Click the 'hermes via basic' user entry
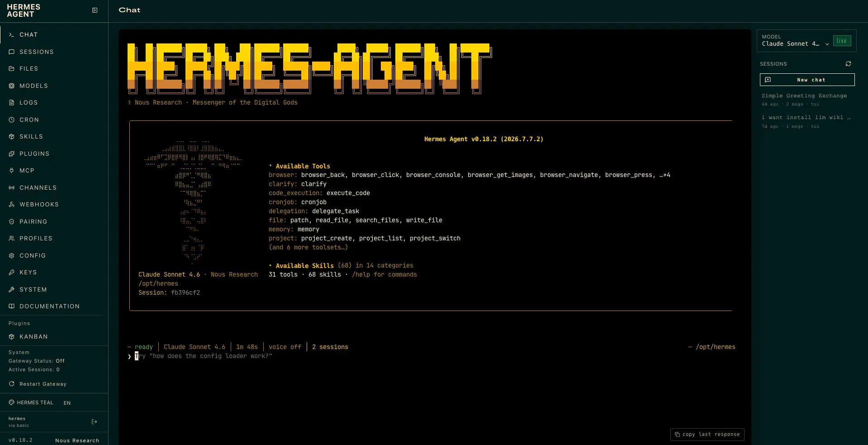Viewport: 868px width, 445px height. 19,421
